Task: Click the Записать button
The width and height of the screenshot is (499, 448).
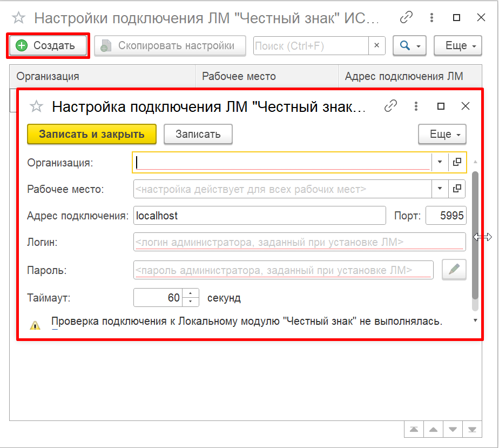Action: (x=198, y=134)
